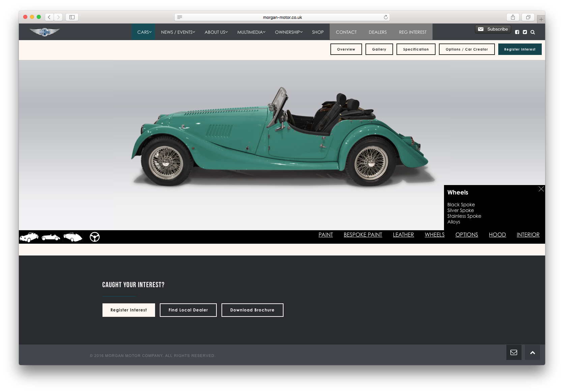Go back with Safari back arrow
This screenshot has width=564, height=392.
(49, 17)
